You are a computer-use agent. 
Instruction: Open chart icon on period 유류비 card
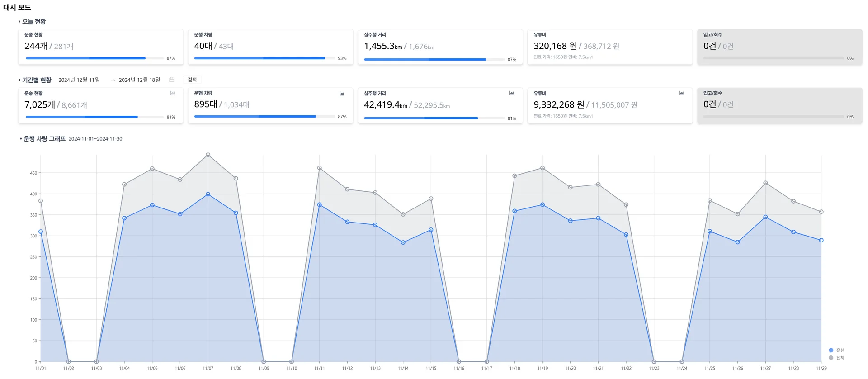(681, 93)
